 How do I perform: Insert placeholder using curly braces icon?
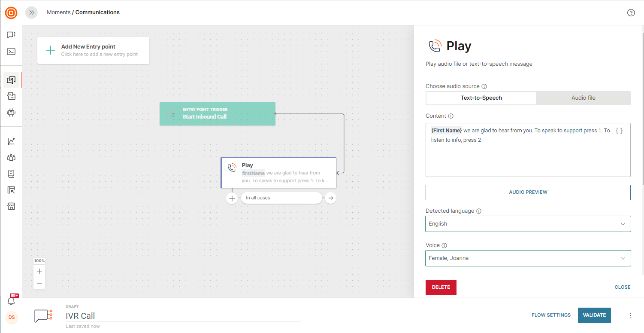click(x=619, y=131)
